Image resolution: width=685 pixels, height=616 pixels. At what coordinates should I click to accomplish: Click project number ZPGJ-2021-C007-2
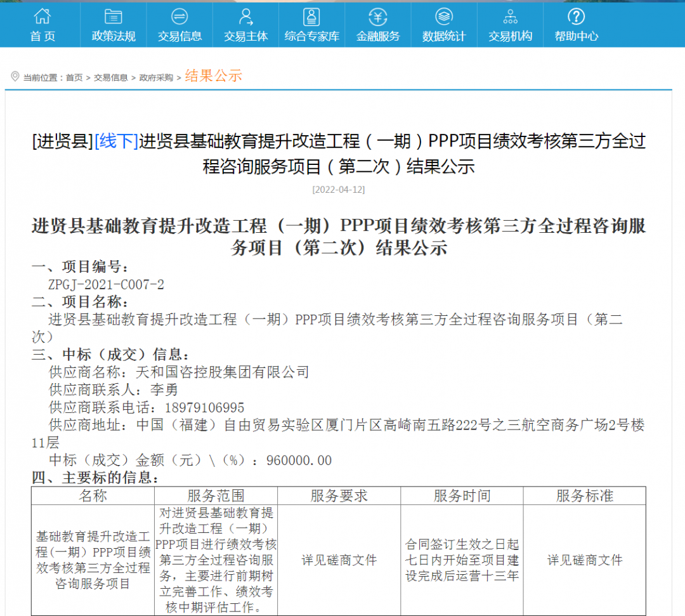[106, 285]
